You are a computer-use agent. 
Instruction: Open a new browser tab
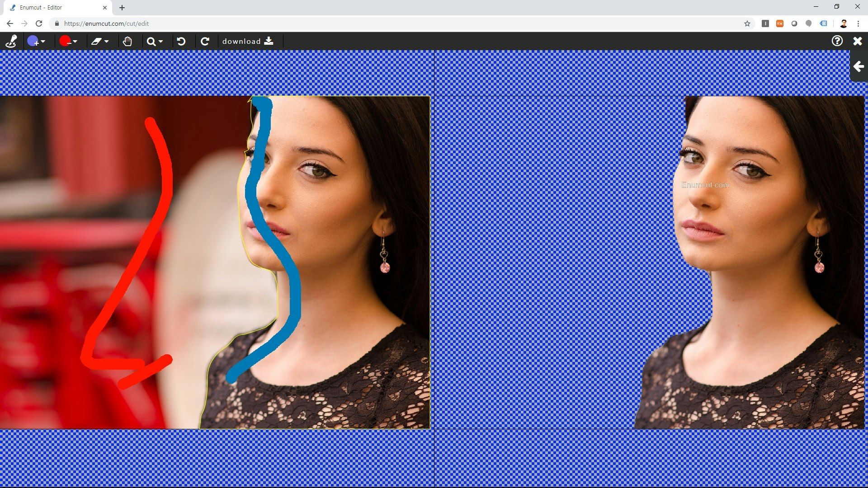122,8
